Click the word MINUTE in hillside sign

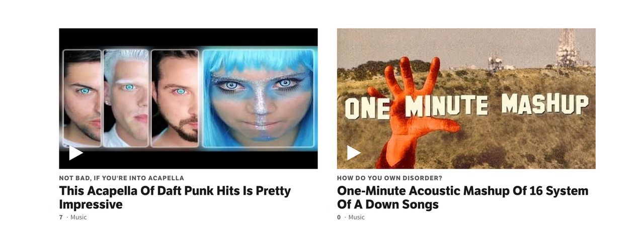coord(447,105)
